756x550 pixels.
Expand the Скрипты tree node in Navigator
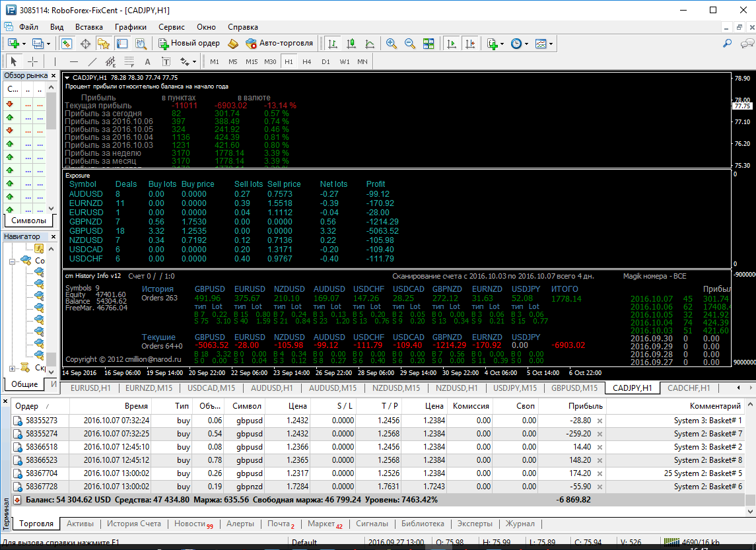point(13,368)
